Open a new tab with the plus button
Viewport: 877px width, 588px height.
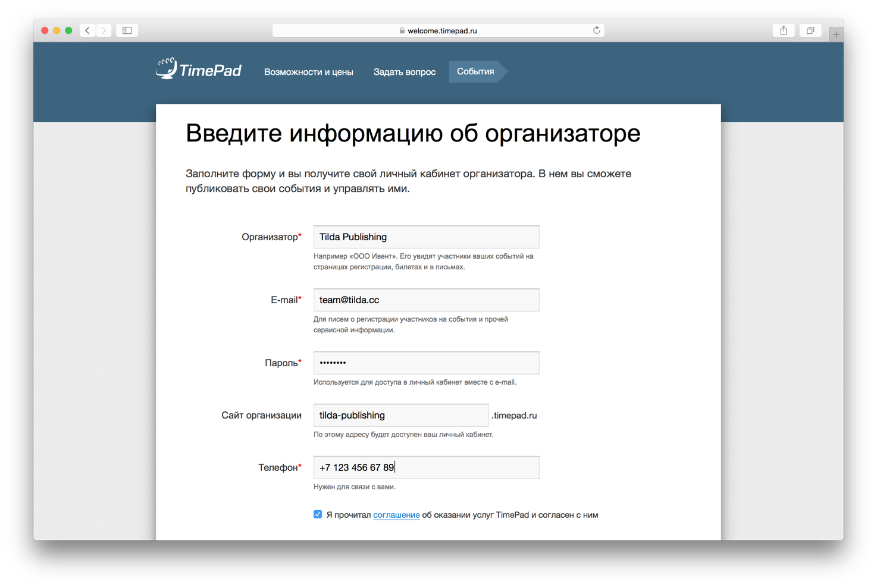[x=837, y=34]
